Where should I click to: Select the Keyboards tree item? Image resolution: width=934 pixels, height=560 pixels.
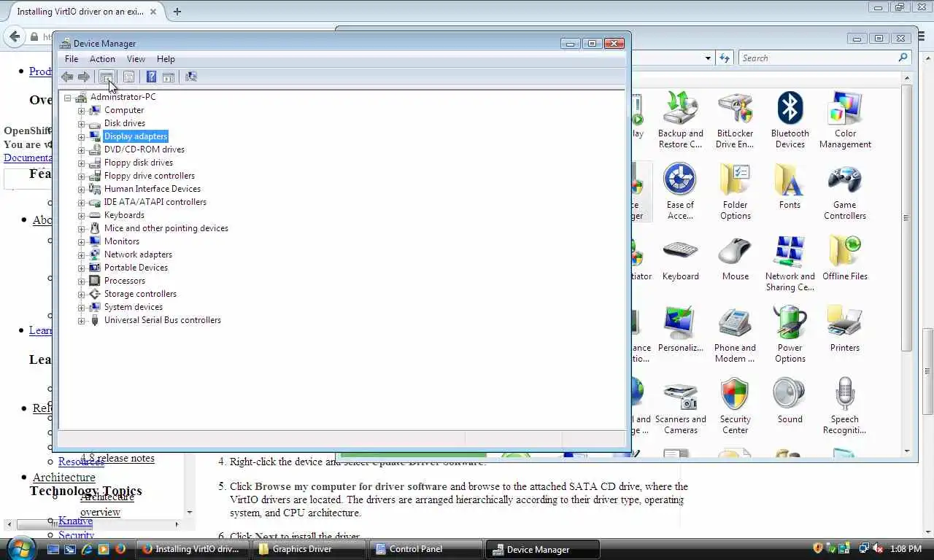pos(124,215)
